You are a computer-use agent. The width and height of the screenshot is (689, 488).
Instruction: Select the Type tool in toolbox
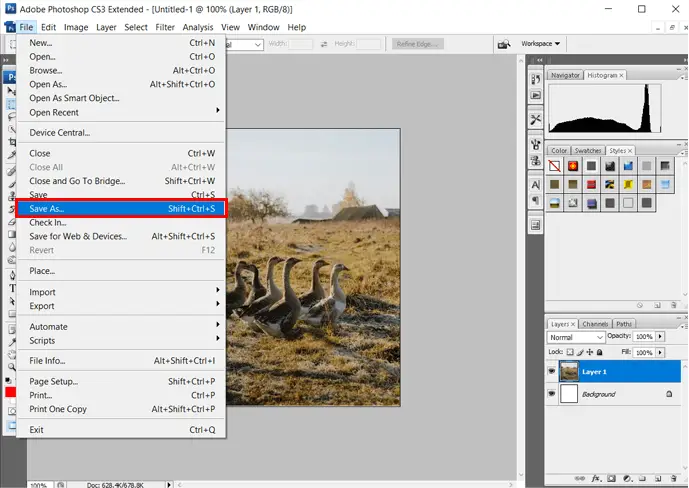(x=12, y=288)
